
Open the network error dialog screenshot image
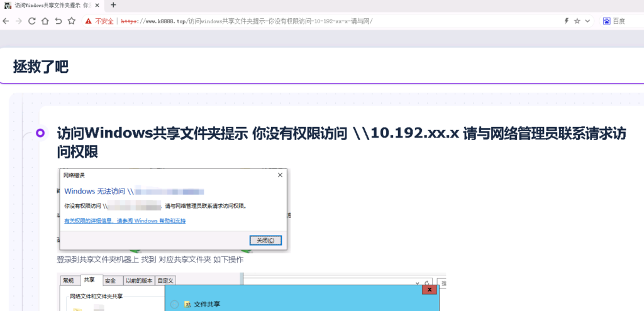(174, 210)
